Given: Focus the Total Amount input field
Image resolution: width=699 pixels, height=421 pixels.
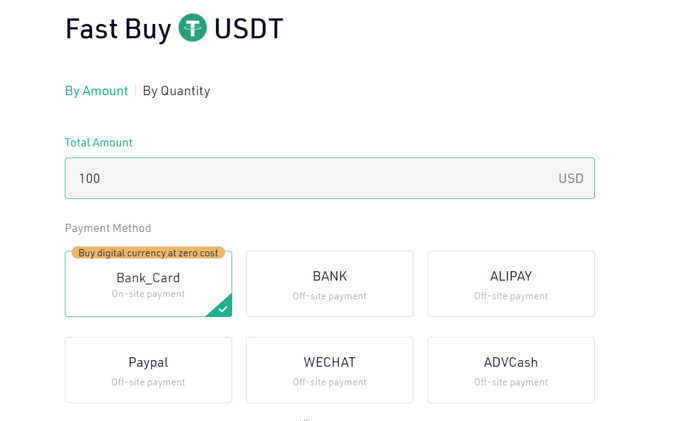Looking at the screenshot, I should click(330, 178).
